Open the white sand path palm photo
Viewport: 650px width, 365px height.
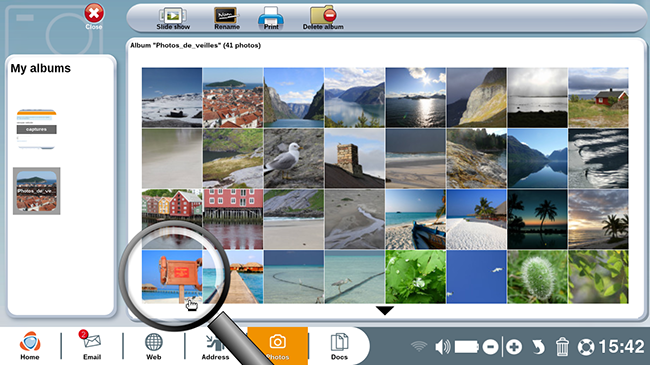(477, 219)
